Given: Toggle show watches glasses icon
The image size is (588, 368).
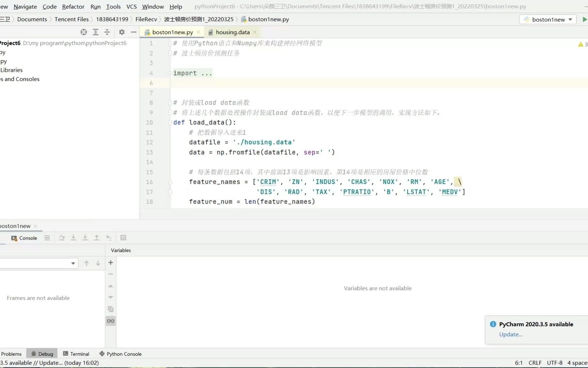Looking at the screenshot, I should 111,321.
